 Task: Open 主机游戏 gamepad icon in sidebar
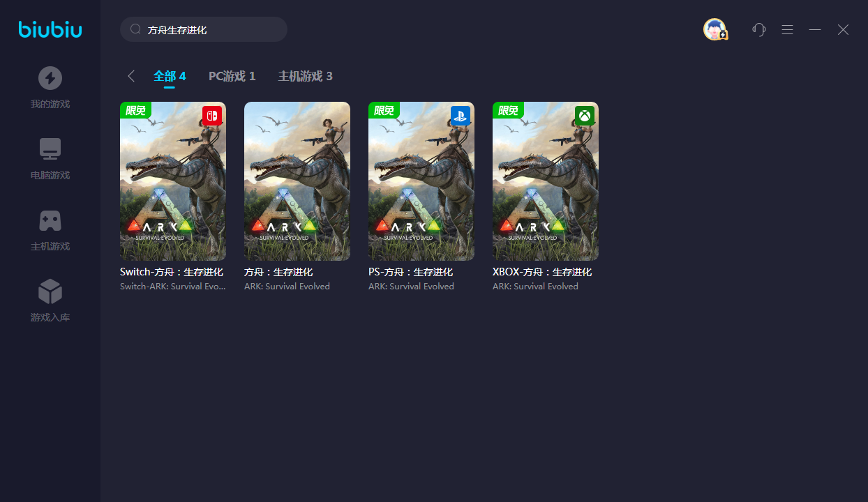[x=50, y=220]
